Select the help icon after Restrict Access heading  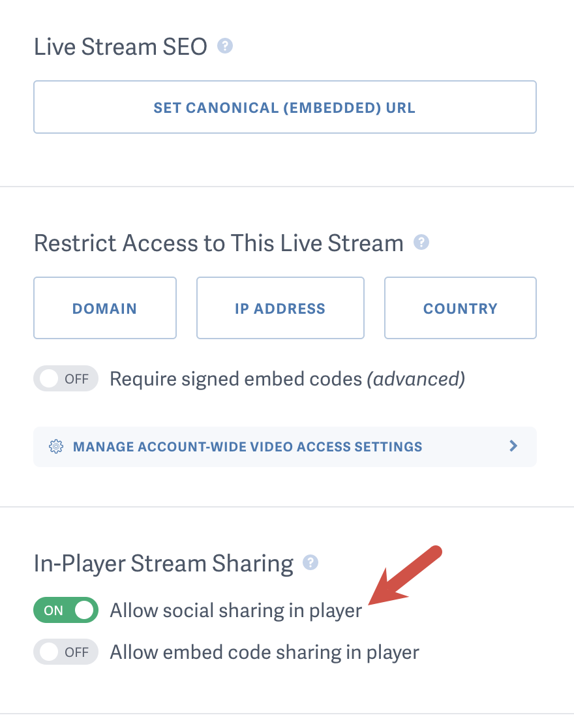click(x=421, y=242)
